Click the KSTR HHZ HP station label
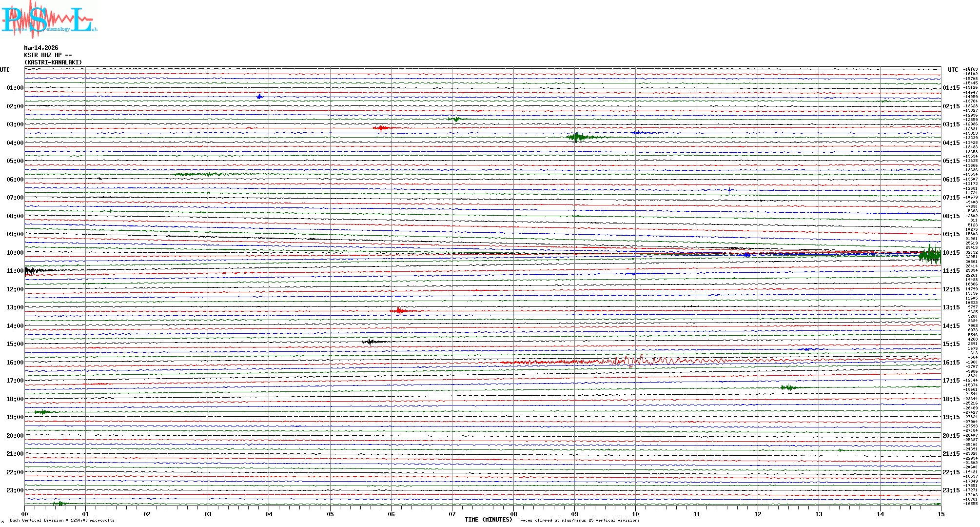 click(x=47, y=55)
